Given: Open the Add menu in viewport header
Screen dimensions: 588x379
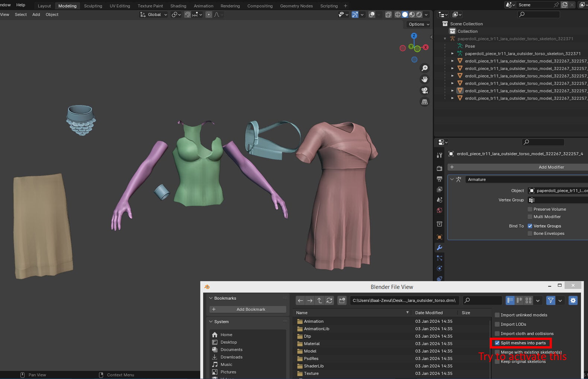Looking at the screenshot, I should click(36, 15).
